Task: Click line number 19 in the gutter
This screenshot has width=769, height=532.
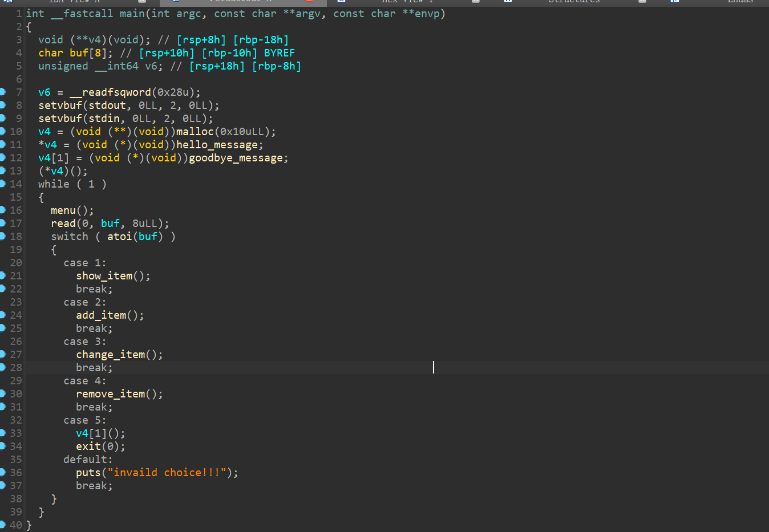Action: (x=16, y=250)
